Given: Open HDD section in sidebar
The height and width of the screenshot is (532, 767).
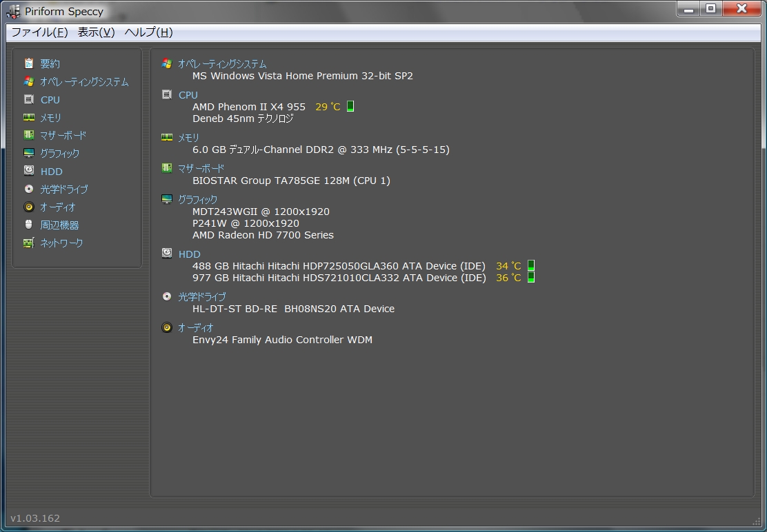Looking at the screenshot, I should coord(51,172).
